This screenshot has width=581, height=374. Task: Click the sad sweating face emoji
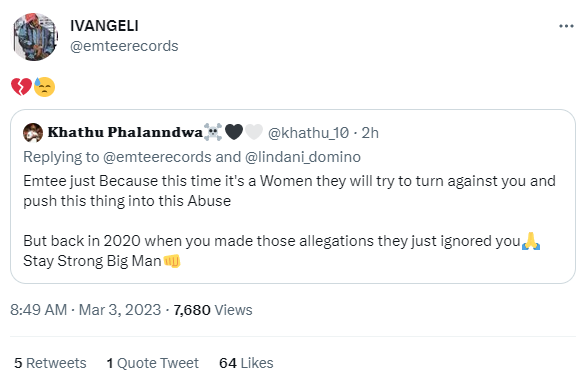44,87
